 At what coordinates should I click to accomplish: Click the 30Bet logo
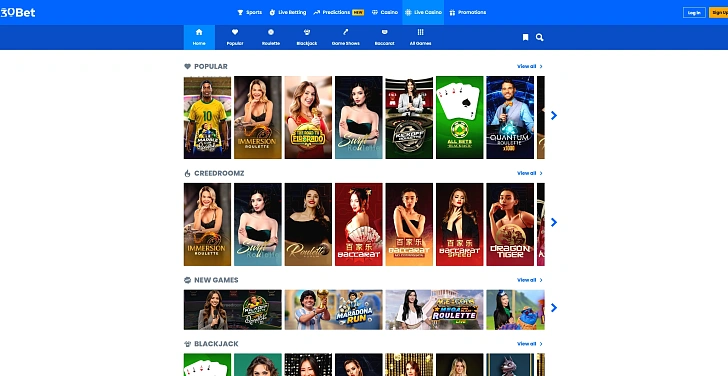pos(18,13)
